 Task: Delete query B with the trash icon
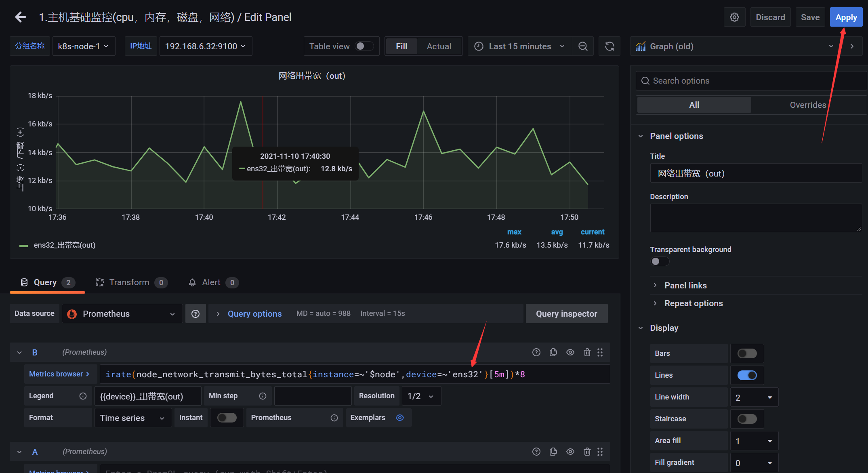[x=587, y=352]
